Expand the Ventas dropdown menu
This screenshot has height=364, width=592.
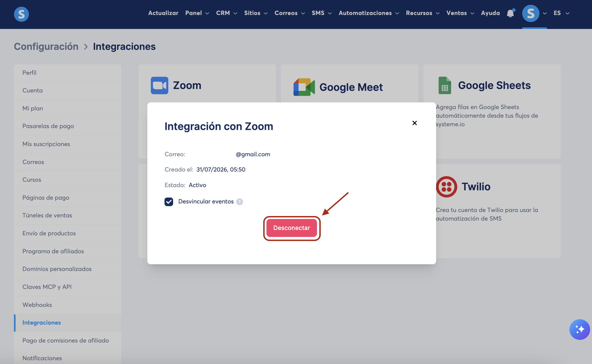(x=460, y=13)
